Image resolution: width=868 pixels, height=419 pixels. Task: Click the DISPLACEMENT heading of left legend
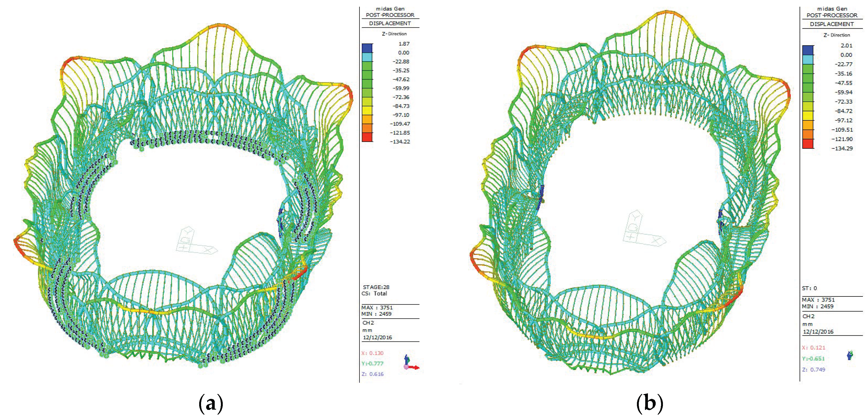click(390, 23)
